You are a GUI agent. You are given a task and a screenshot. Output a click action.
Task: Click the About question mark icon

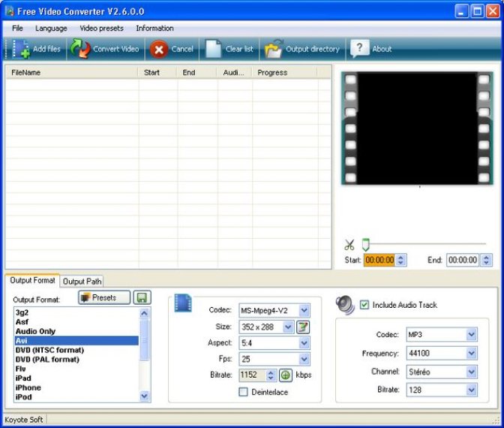click(360, 49)
